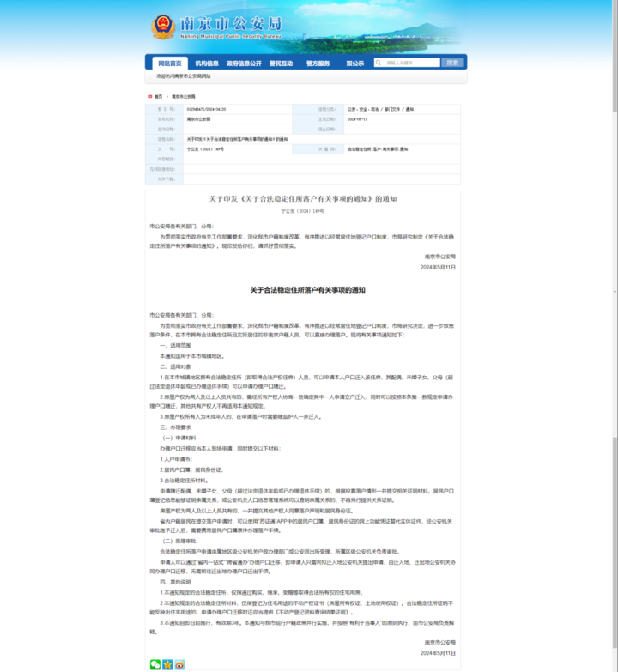The image size is (618, 672).
Task: Click 首页 breadcrumb link
Action: pos(158,97)
